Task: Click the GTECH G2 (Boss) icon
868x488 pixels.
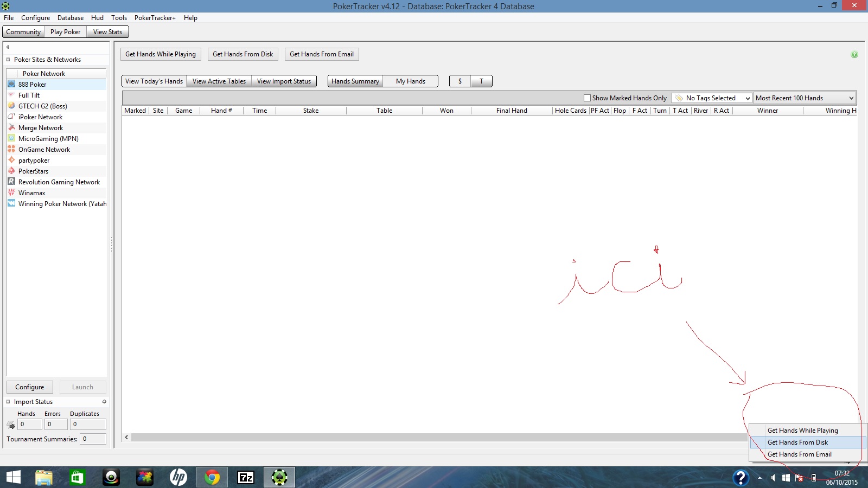Action: pos(11,106)
